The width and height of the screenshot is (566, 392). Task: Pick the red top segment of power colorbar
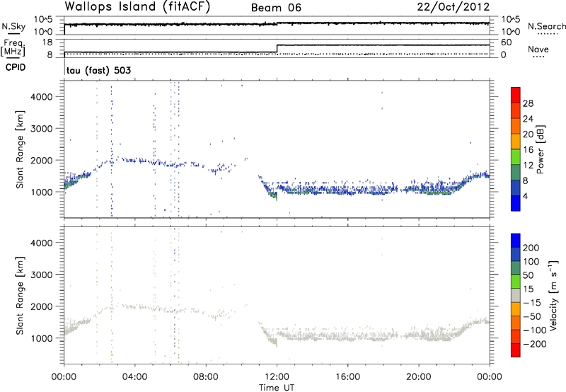click(x=516, y=95)
